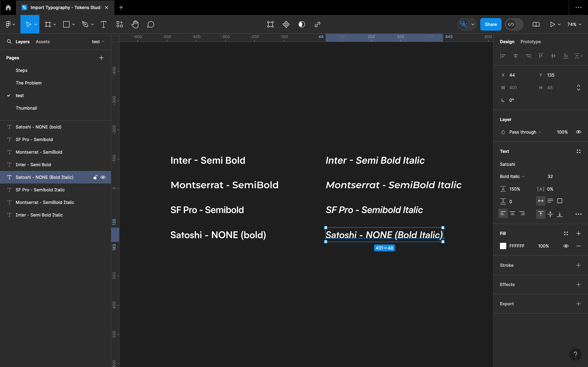Image resolution: width=588 pixels, height=367 pixels.
Task: Open the Resources components tool
Action: [x=119, y=24]
